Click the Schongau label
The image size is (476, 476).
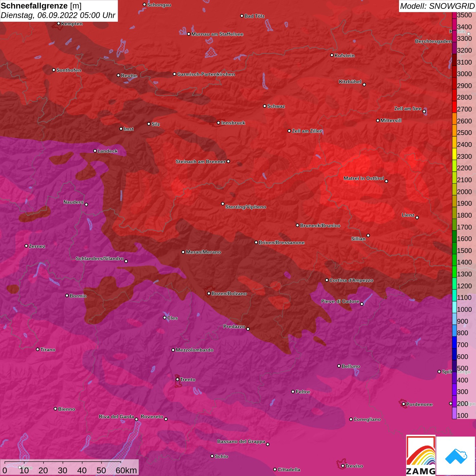(159, 5)
